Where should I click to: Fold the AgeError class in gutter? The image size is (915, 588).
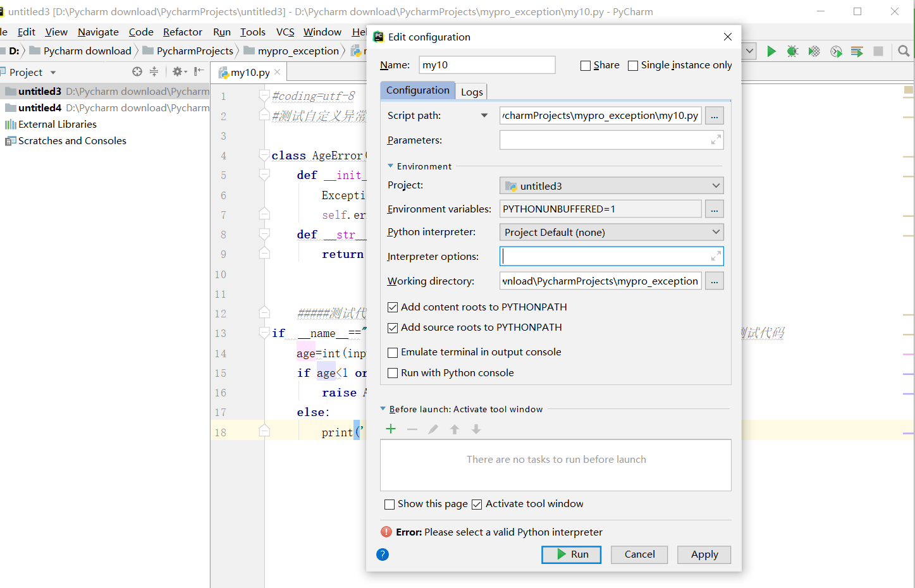[264, 156]
